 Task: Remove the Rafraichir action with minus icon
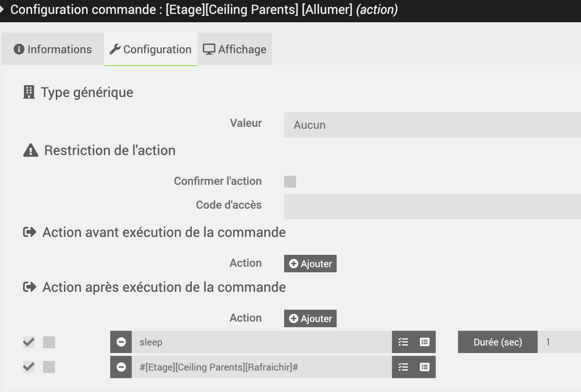pos(121,367)
